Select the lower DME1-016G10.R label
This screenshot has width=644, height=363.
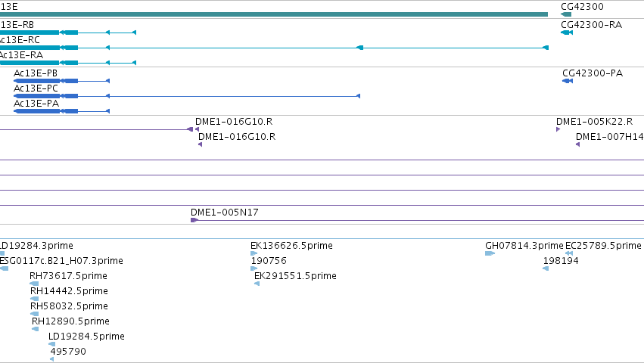point(237,137)
